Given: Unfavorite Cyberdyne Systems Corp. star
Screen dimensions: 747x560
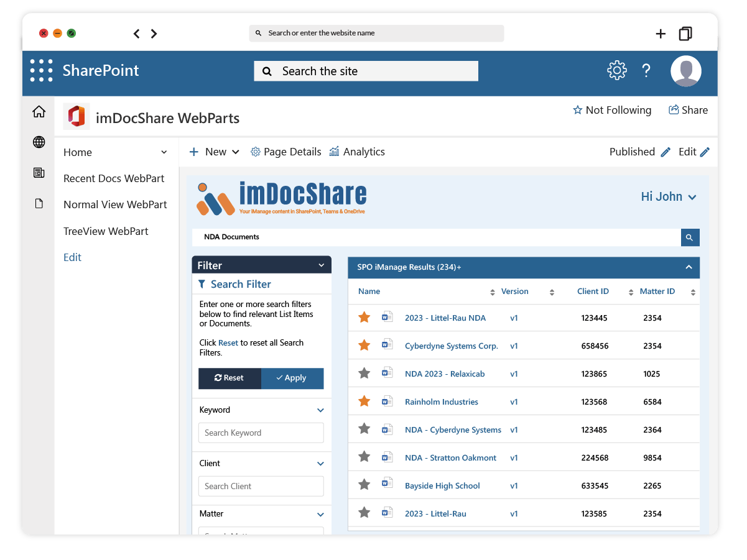Looking at the screenshot, I should [364, 345].
